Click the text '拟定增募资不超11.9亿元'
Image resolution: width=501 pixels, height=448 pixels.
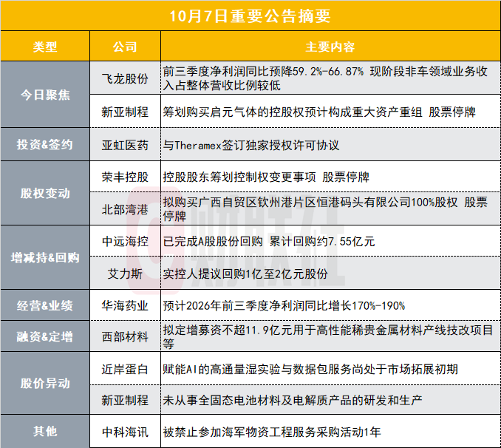click(x=228, y=330)
